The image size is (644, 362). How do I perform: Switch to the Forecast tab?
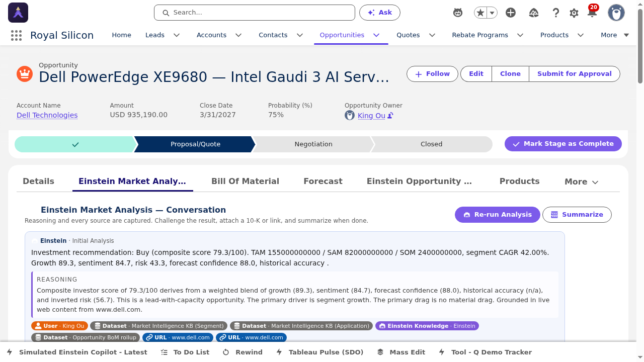point(323,182)
